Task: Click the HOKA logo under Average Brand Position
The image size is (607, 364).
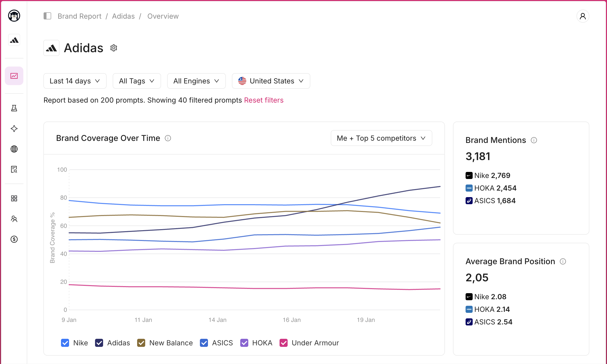Action: click(469, 309)
